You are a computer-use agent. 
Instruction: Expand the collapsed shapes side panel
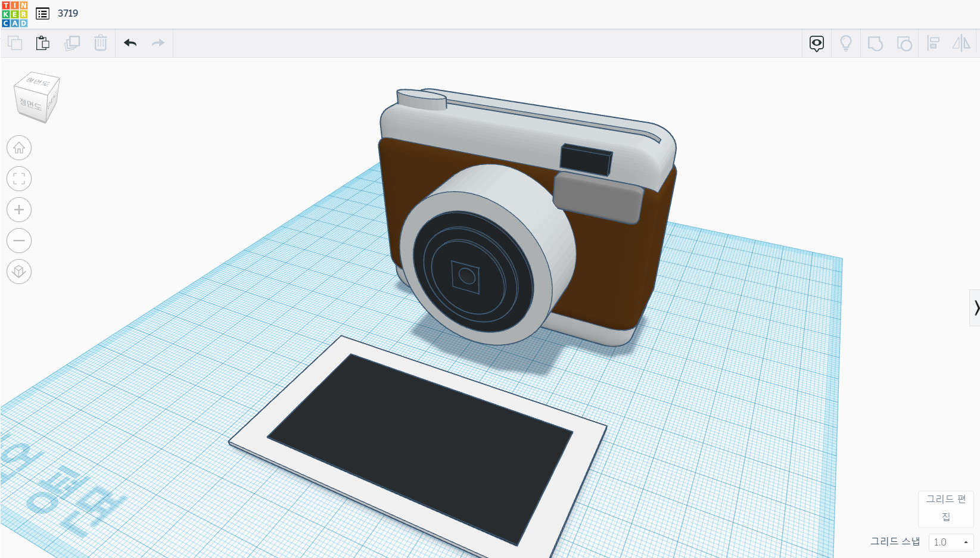(x=975, y=308)
